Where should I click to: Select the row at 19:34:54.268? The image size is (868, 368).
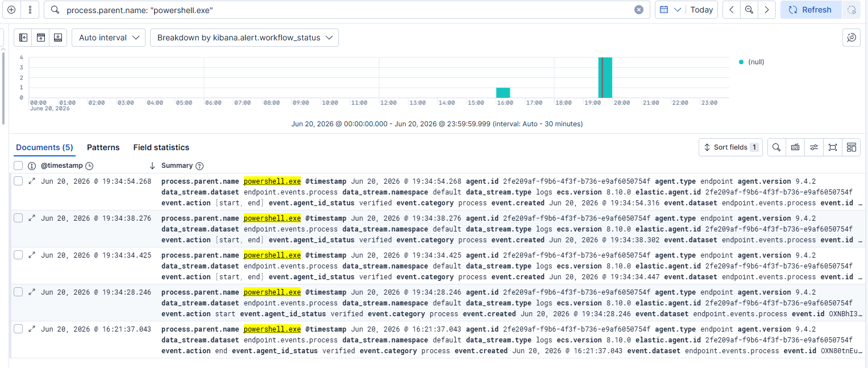(18, 181)
